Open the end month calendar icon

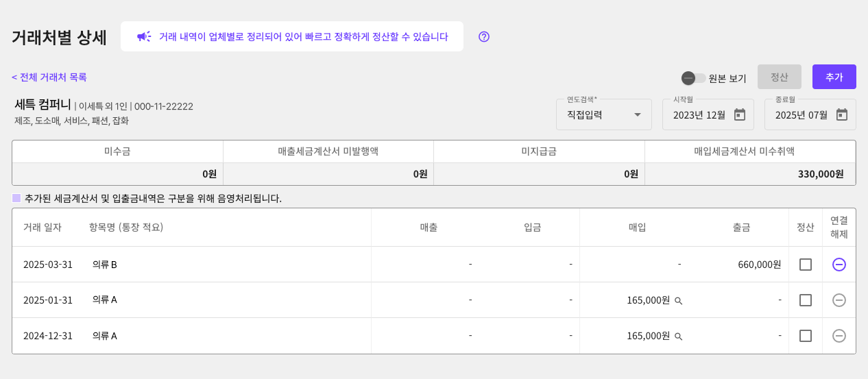[842, 114]
